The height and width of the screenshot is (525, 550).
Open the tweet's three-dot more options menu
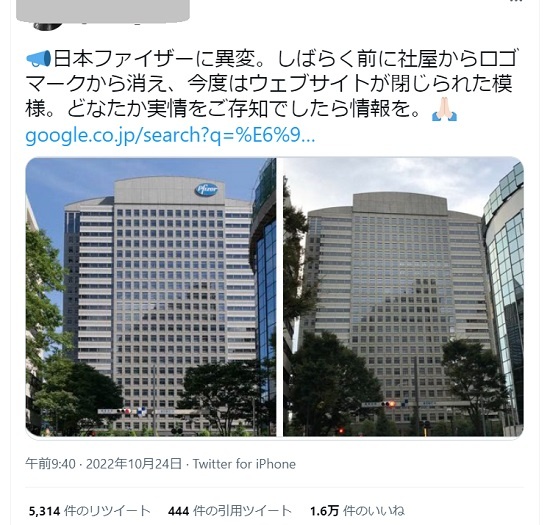point(515,1)
